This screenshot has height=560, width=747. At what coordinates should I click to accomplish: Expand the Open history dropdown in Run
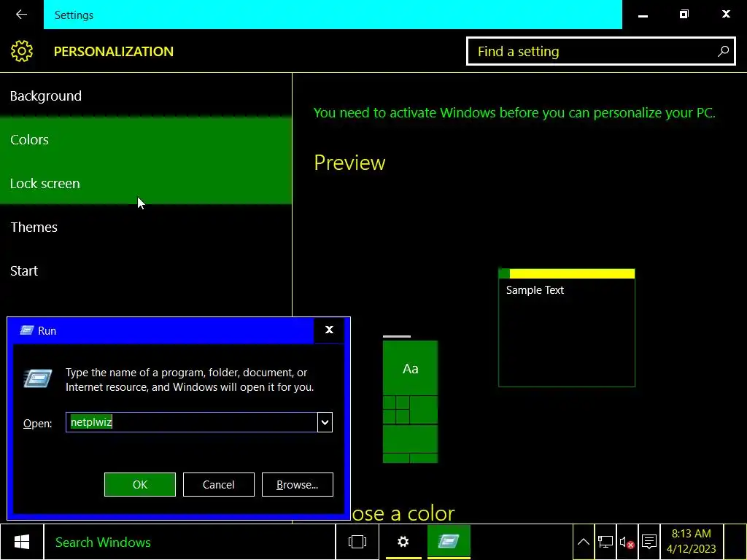pos(325,422)
